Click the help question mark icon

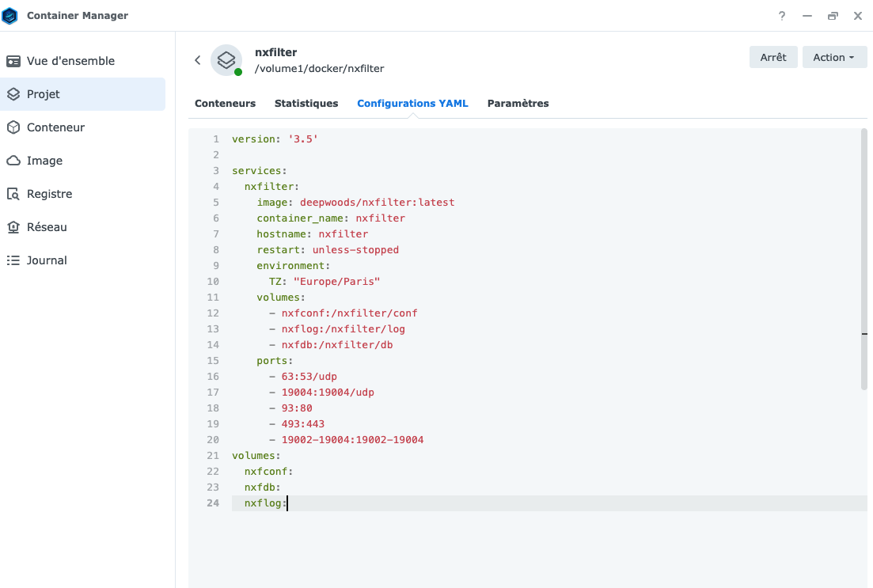[x=782, y=16]
